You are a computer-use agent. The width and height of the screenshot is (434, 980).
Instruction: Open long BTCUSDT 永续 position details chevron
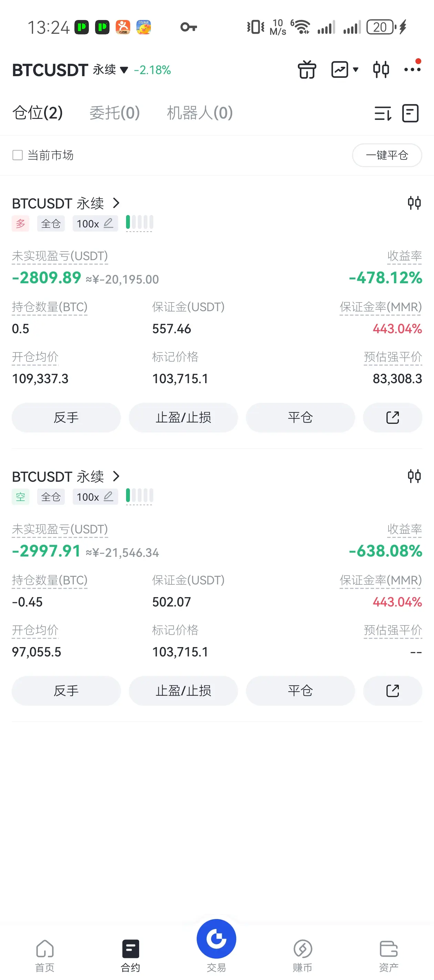coord(116,203)
